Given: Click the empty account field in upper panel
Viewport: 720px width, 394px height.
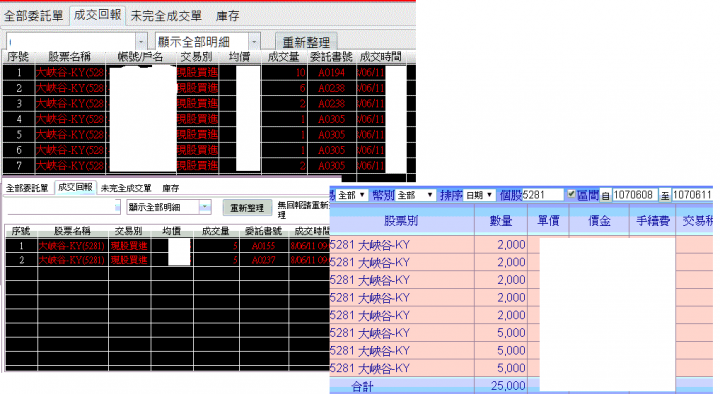Looking at the screenshot, I should click(71, 42).
